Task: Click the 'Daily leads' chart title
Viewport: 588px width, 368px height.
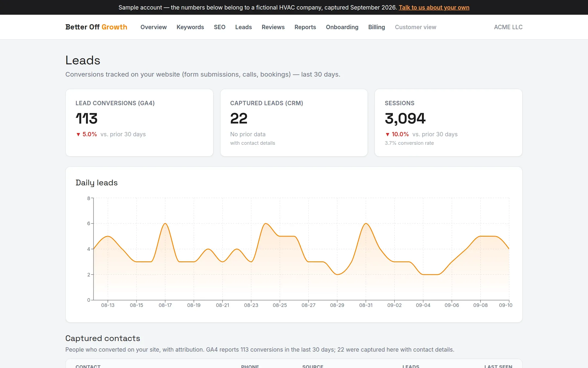Action: [97, 183]
